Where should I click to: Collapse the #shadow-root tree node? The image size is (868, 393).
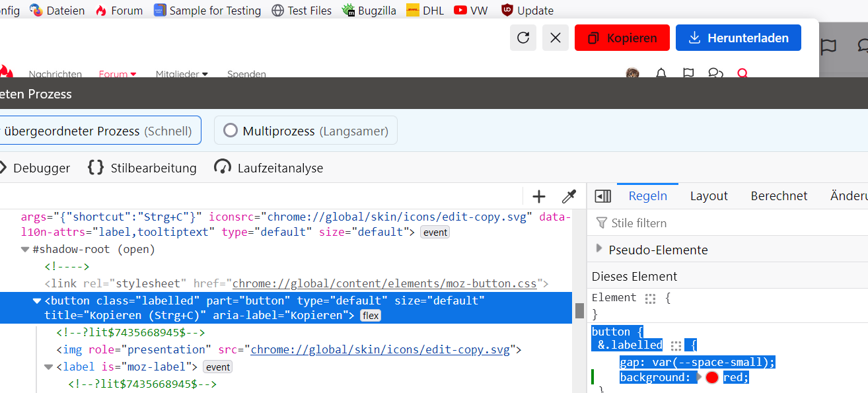point(25,250)
